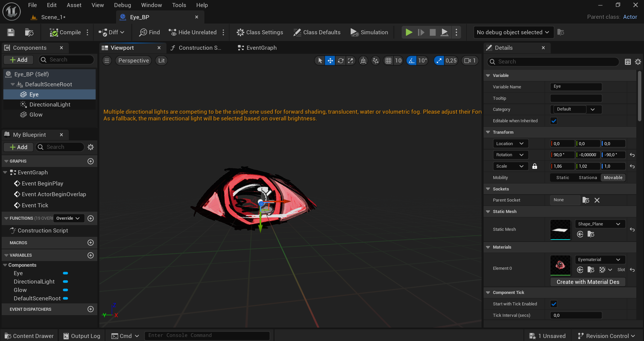The width and height of the screenshot is (644, 341).
Task: Open the Static Mesh Shape_Plane dropdown
Action: pos(600,224)
